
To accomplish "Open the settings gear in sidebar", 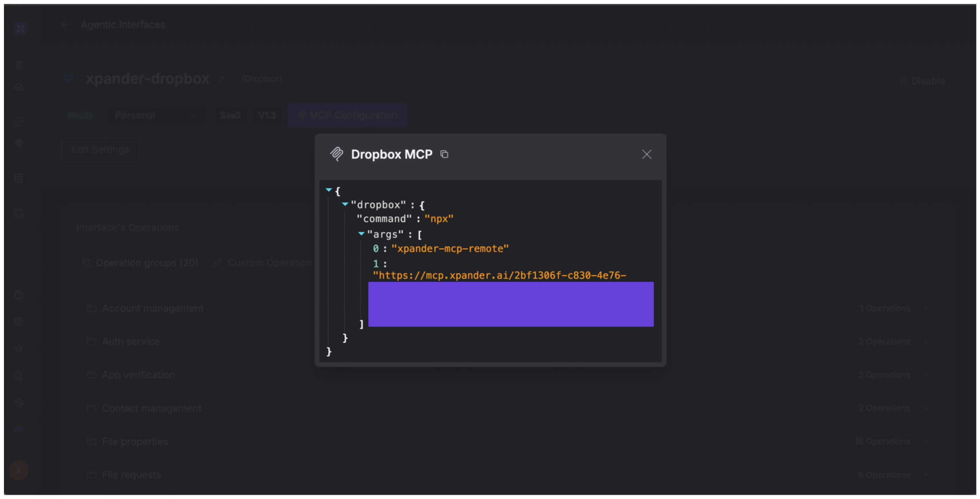I will [x=19, y=322].
